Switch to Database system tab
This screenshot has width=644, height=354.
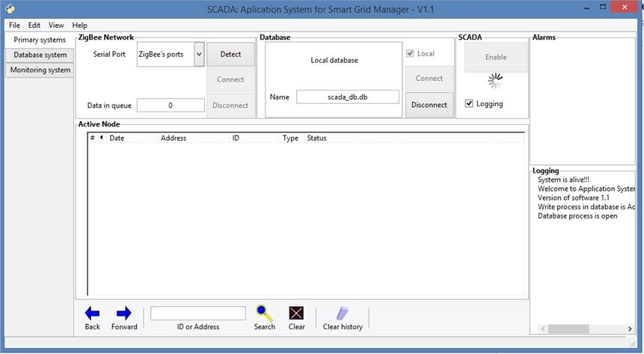40,55
